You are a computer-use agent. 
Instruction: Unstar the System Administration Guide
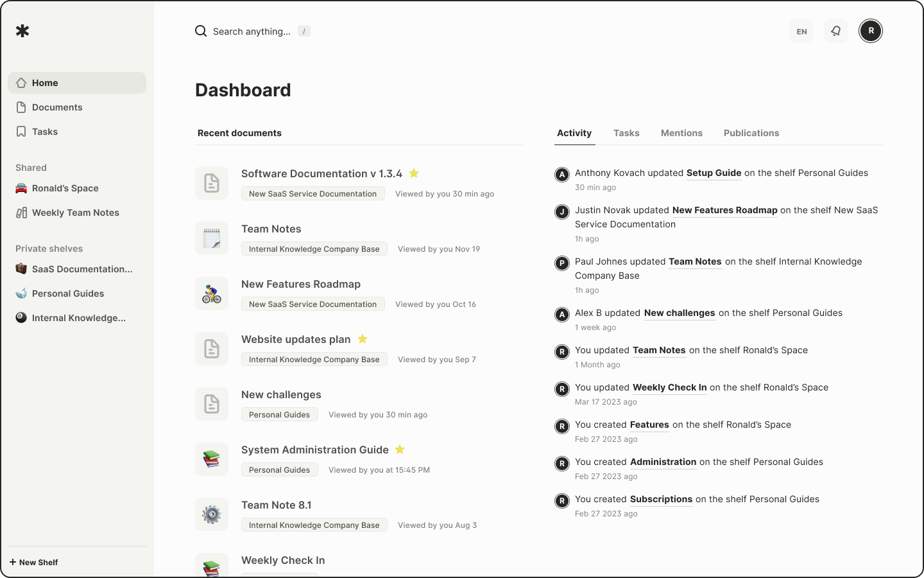pyautogui.click(x=400, y=450)
